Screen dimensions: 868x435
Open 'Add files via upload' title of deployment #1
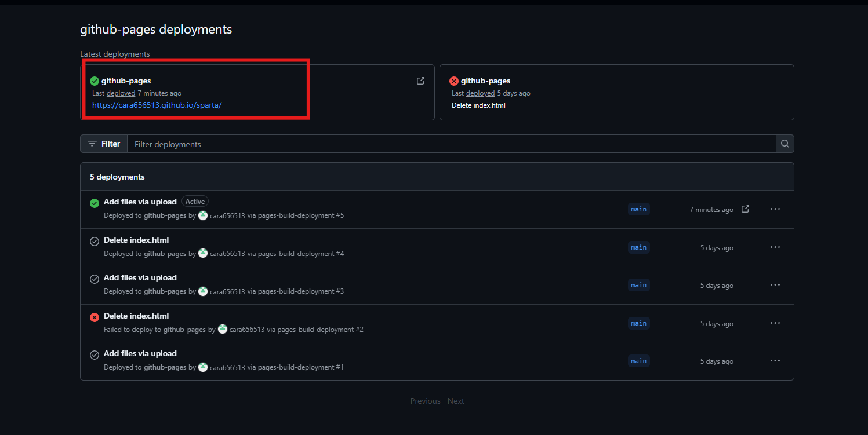[x=140, y=353]
